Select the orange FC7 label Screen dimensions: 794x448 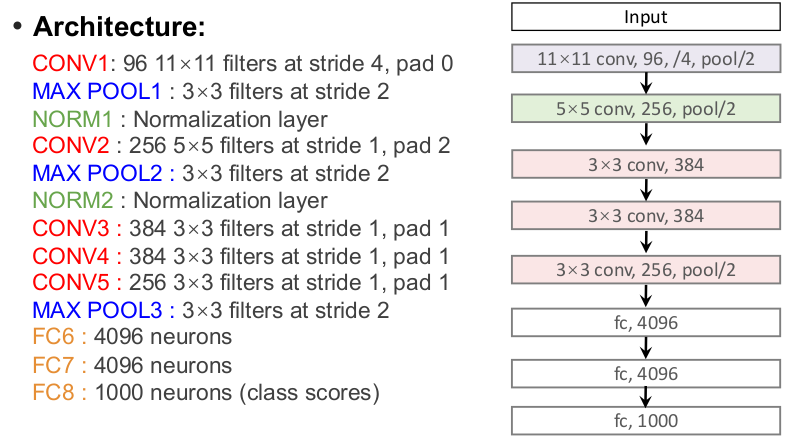pos(52,364)
